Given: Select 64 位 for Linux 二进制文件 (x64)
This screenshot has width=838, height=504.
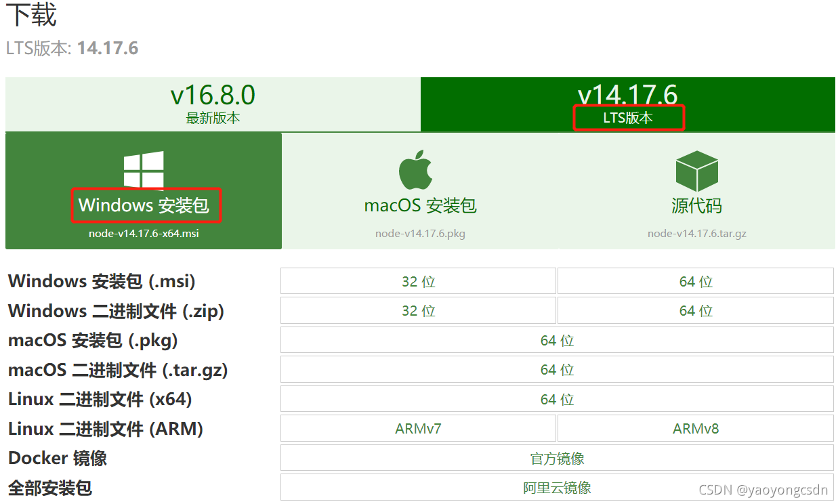Looking at the screenshot, I should [558, 399].
